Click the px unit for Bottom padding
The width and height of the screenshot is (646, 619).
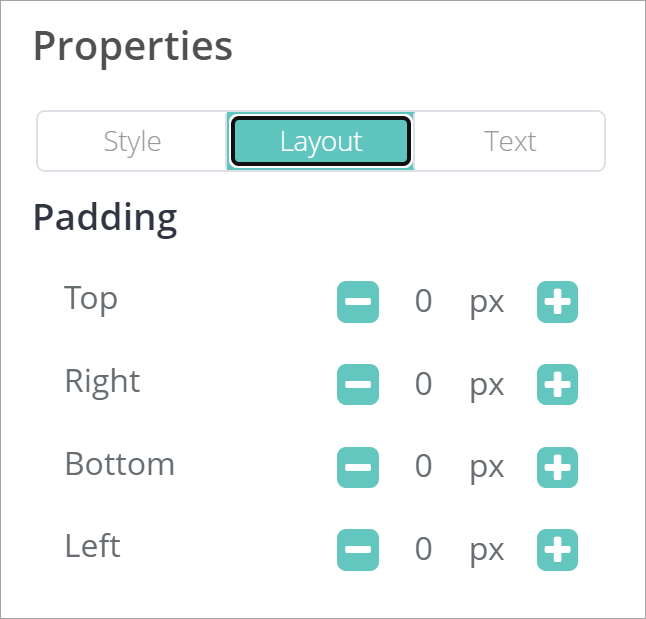[487, 468]
